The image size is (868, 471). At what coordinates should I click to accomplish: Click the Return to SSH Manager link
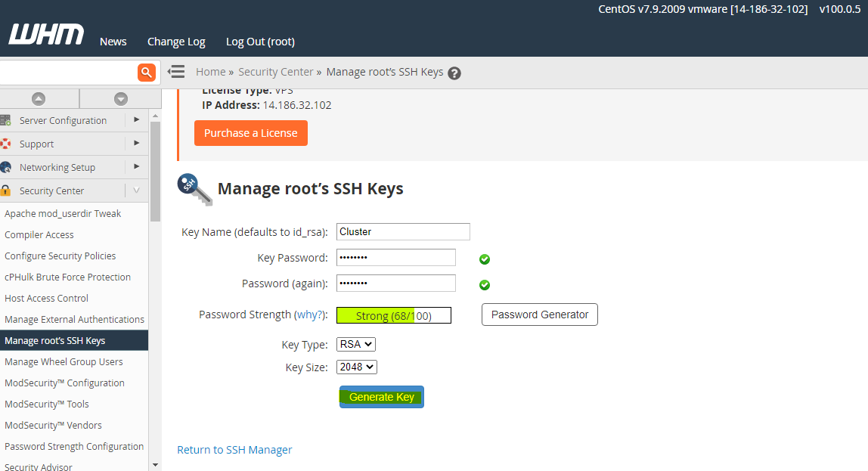click(234, 450)
